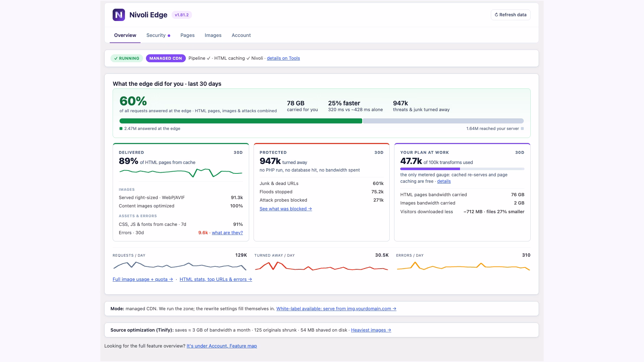Click the purple notification dot beside Security
This screenshot has height=362, width=644.
169,35
